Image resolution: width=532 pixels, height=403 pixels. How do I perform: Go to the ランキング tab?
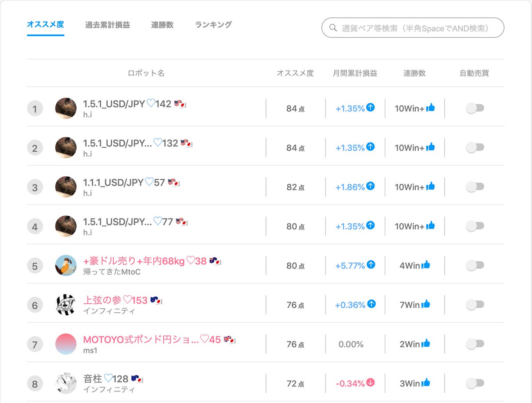click(213, 25)
